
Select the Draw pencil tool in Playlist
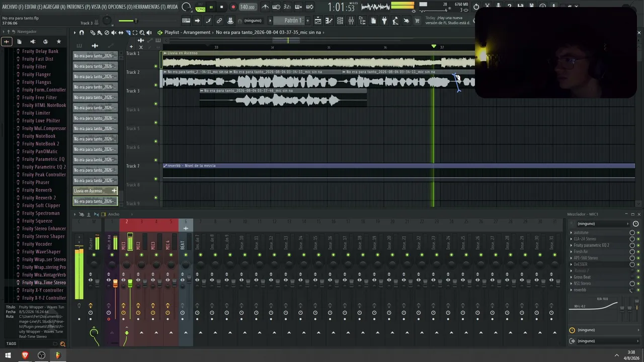(93, 33)
